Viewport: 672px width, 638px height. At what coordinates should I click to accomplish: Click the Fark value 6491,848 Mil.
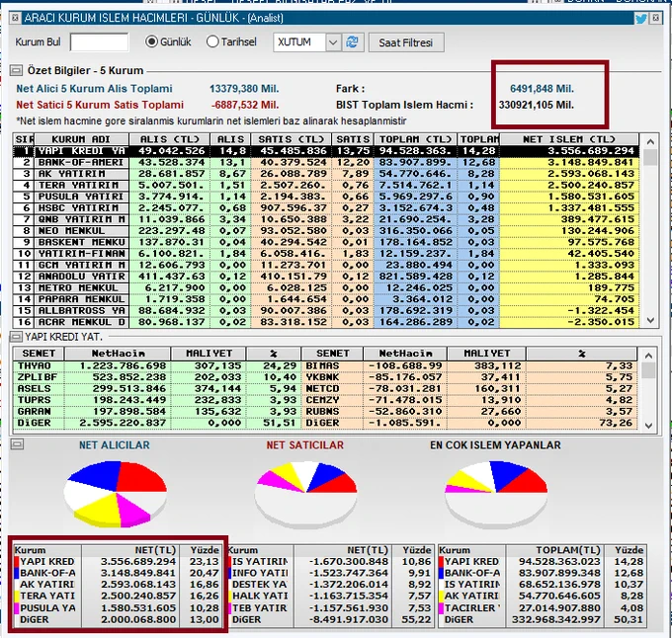(542, 89)
